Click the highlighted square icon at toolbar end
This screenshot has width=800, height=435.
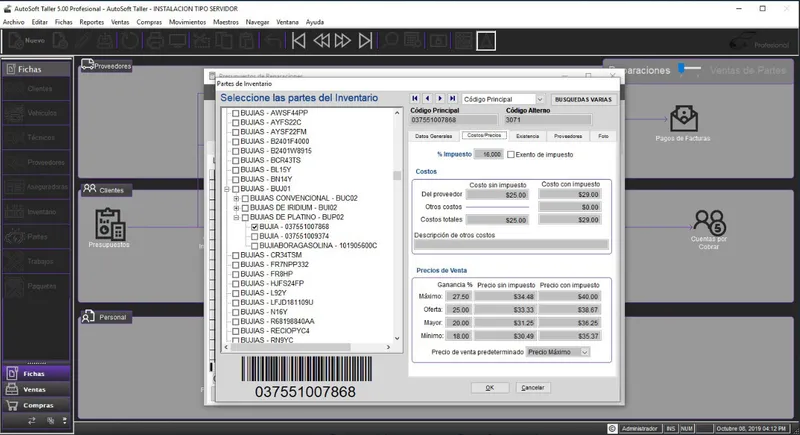click(x=486, y=41)
